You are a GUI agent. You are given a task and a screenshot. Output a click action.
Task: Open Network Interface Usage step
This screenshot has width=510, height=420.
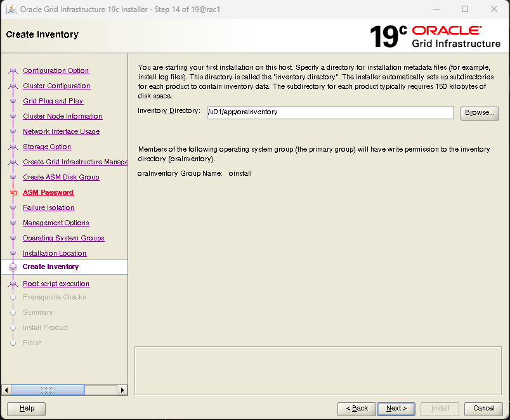tap(61, 131)
